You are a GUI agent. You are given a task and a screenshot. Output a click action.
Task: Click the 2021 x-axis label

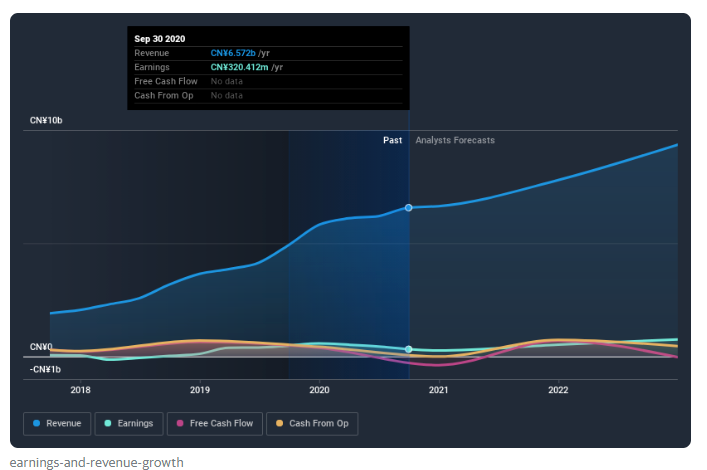[x=438, y=390]
